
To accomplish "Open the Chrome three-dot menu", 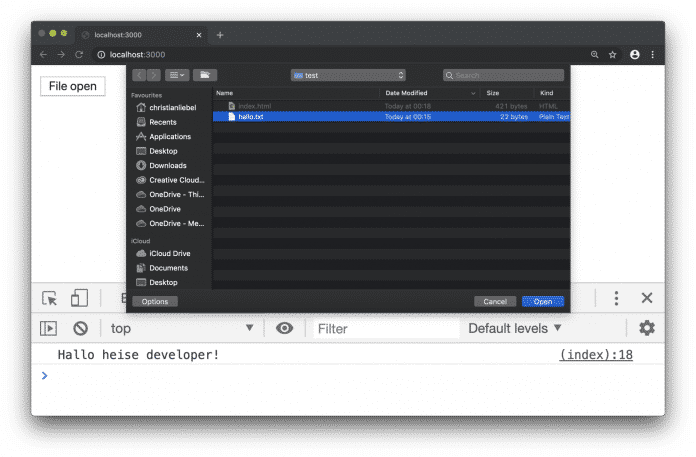I will tap(652, 55).
